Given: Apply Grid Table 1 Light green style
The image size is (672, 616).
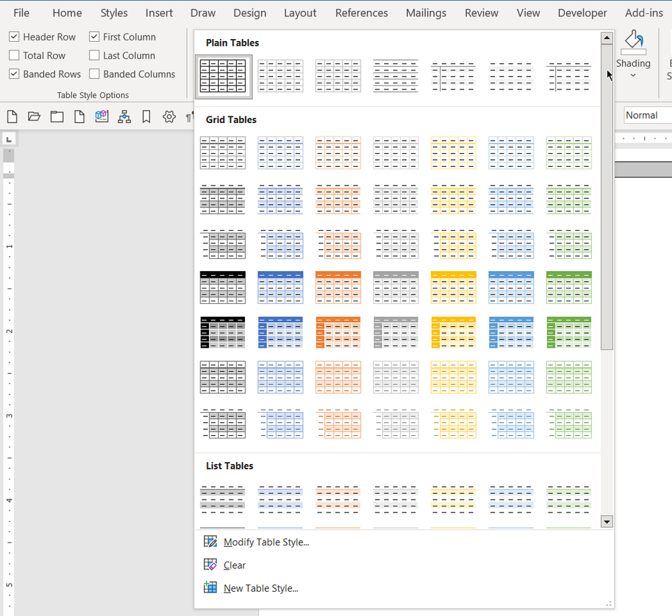Looking at the screenshot, I should (x=569, y=153).
